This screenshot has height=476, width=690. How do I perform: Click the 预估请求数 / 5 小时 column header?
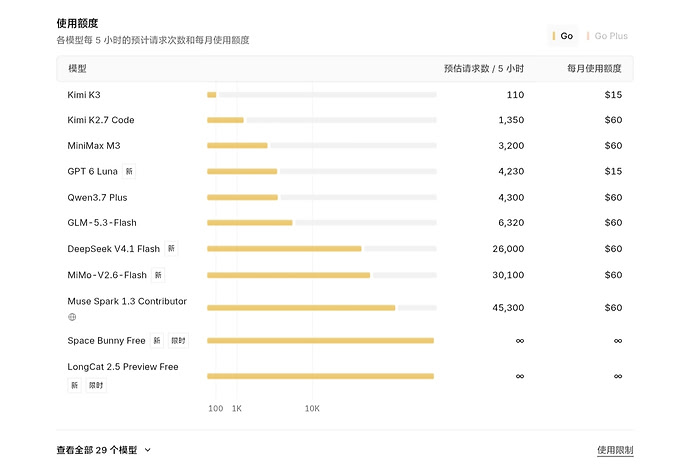point(484,69)
